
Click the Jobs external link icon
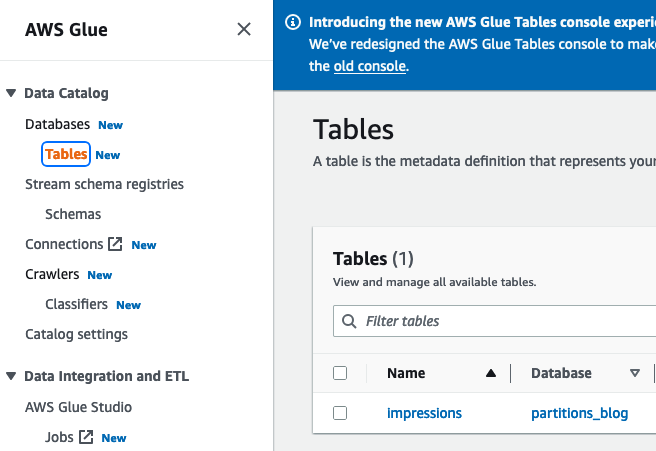(86, 437)
